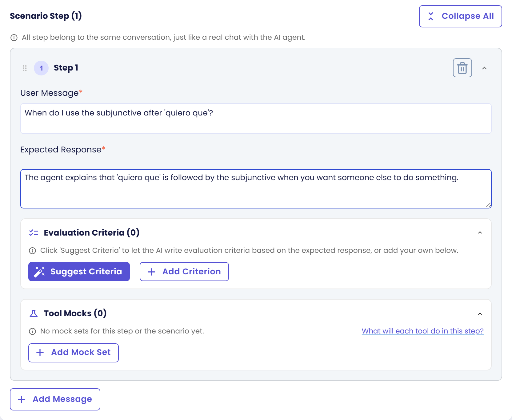The height and width of the screenshot is (420, 512).
Task: Focus the User Message input field
Action: click(x=256, y=119)
